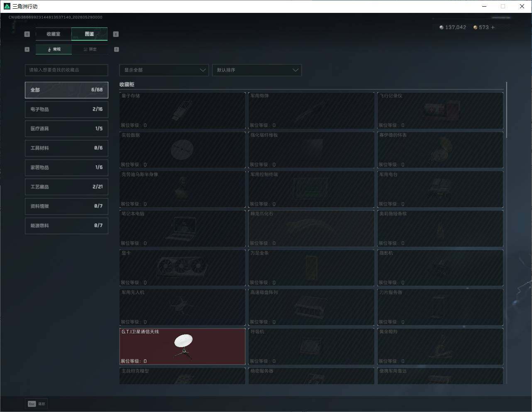
Task: Open the 刀片服务器 collectible card
Action: (440, 307)
